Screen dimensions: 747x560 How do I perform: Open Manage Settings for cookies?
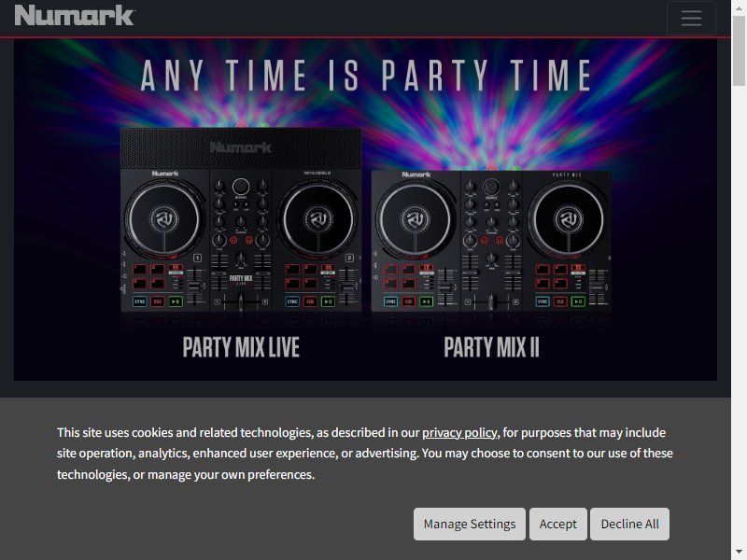click(x=470, y=524)
